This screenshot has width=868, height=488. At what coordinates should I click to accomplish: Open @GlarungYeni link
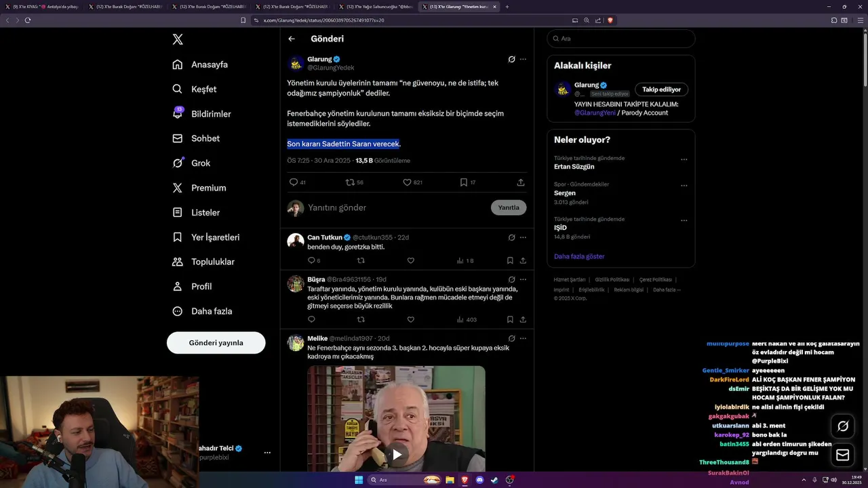click(595, 113)
